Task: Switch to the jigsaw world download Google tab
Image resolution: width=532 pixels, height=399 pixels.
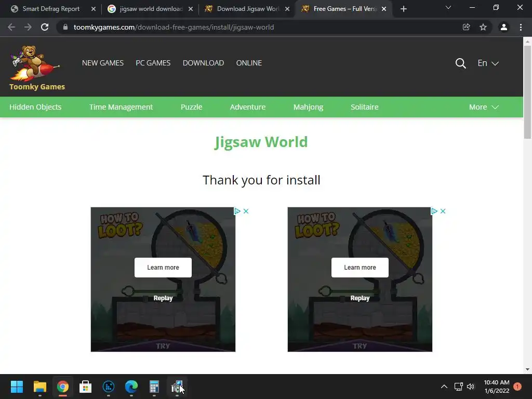Action: (x=151, y=9)
